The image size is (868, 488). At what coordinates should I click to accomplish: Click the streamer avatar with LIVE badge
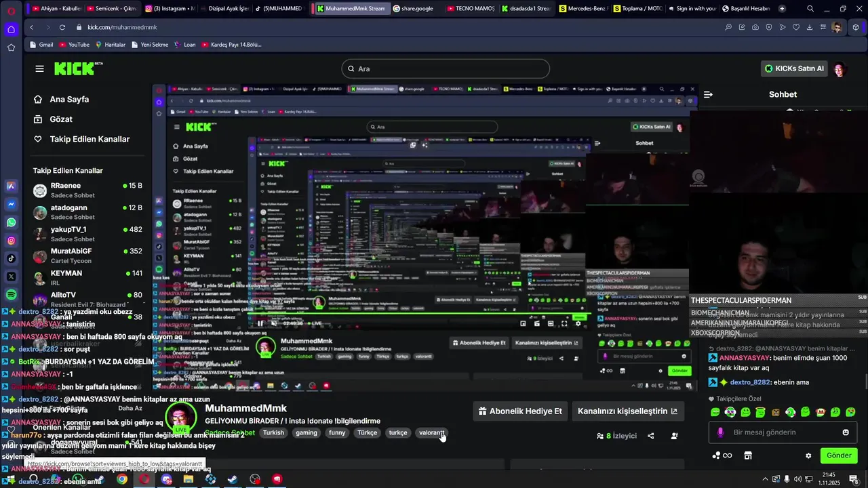pyautogui.click(x=180, y=418)
